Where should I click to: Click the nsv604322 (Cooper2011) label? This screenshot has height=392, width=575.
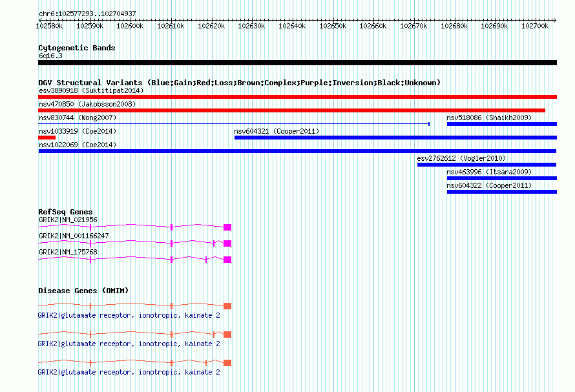[x=489, y=185]
